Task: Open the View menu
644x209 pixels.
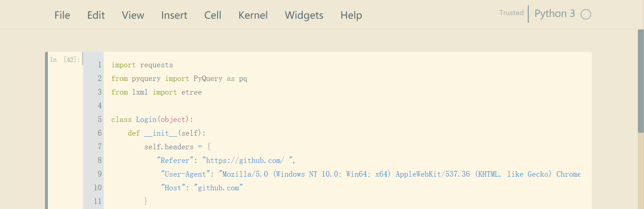Action: pyautogui.click(x=132, y=15)
